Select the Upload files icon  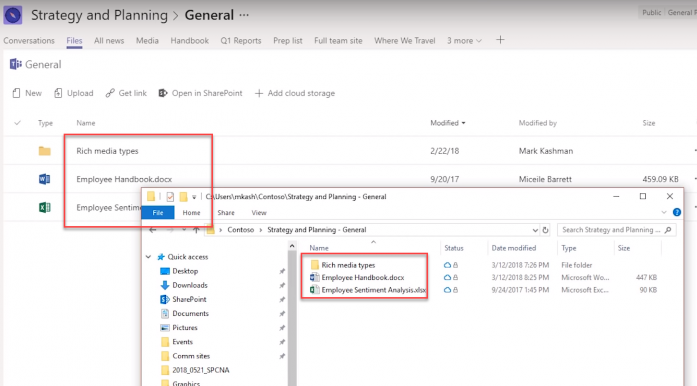(x=58, y=93)
